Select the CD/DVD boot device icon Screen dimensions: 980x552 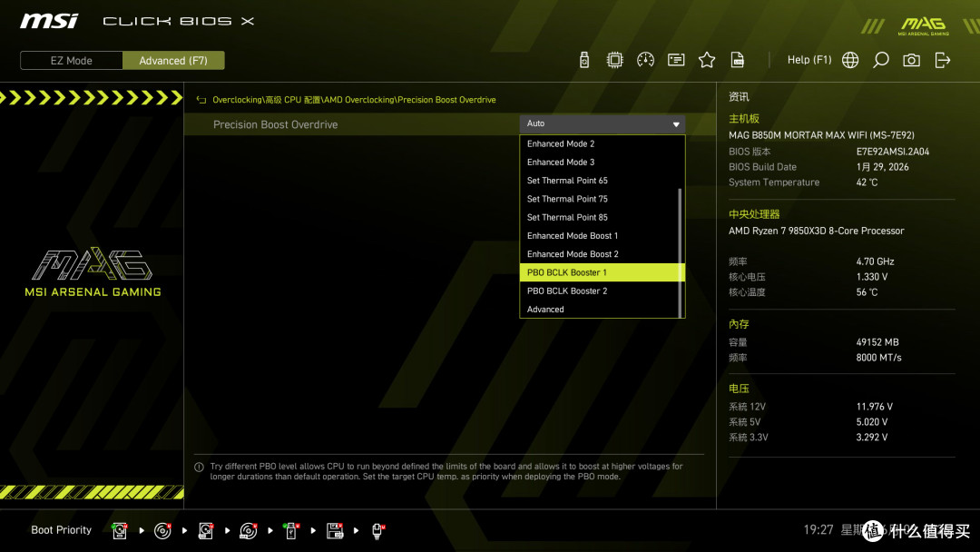pyautogui.click(x=162, y=531)
